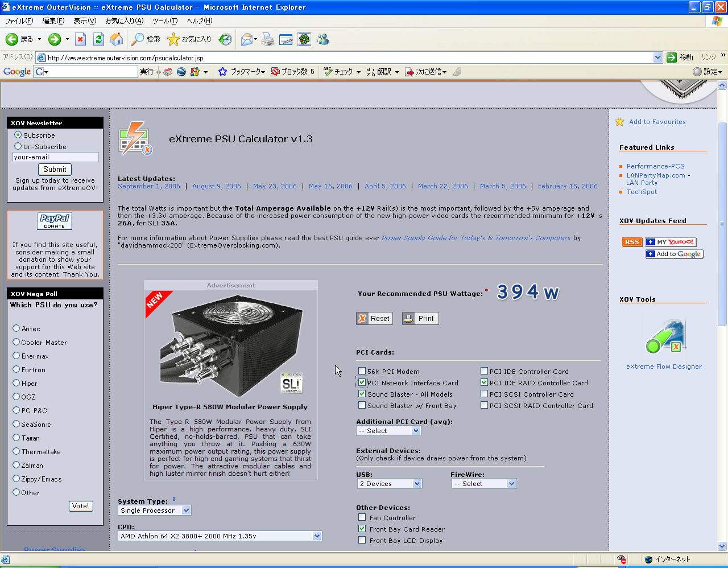Choose Antec in the PSU poll
Screen dimensions: 728x568
click(16, 328)
